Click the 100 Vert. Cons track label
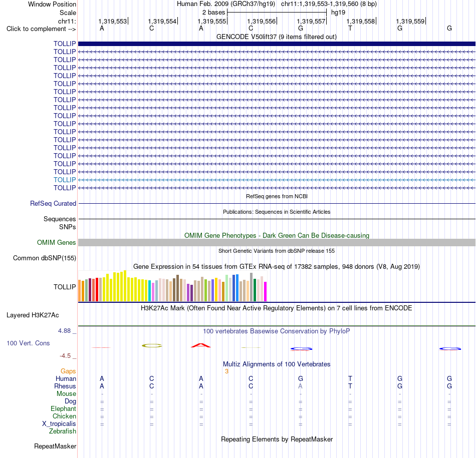This screenshot has height=458, width=476. (x=28, y=343)
